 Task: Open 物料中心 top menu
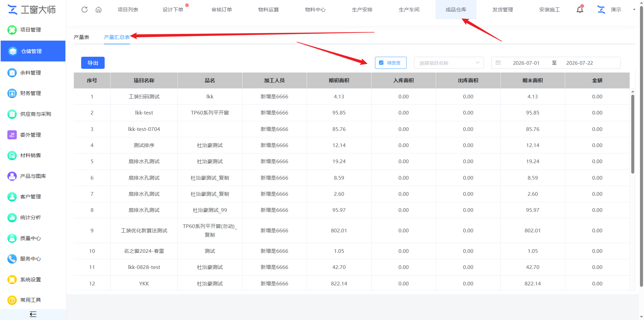pos(315,9)
